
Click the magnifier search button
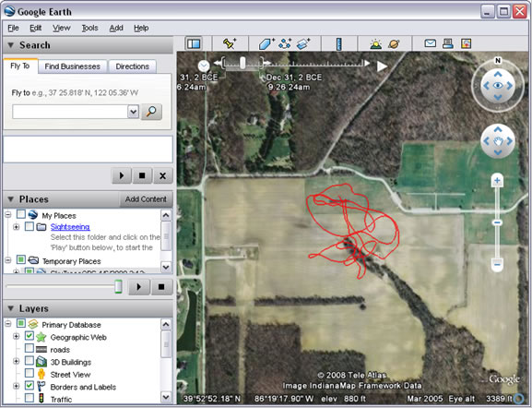151,112
